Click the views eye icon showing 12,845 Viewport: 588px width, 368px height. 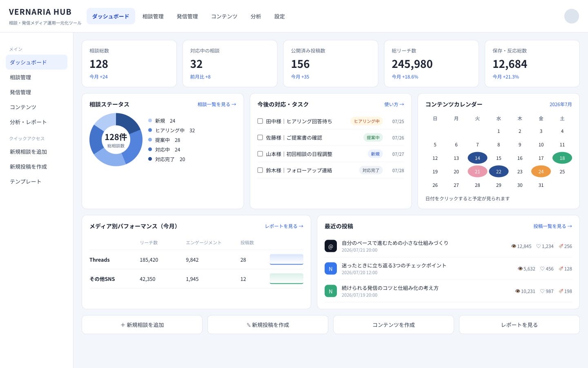[x=514, y=246]
